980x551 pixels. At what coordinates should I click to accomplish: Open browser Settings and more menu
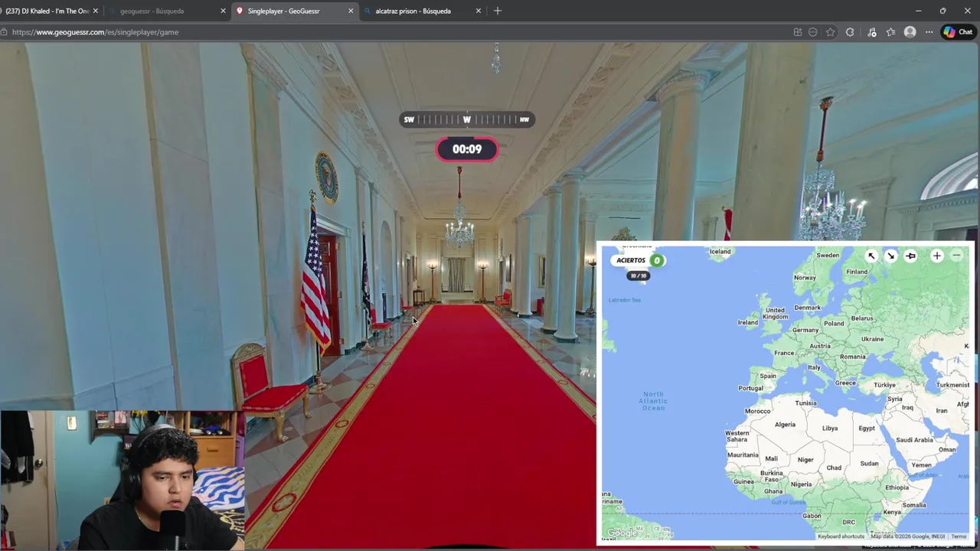click(929, 32)
